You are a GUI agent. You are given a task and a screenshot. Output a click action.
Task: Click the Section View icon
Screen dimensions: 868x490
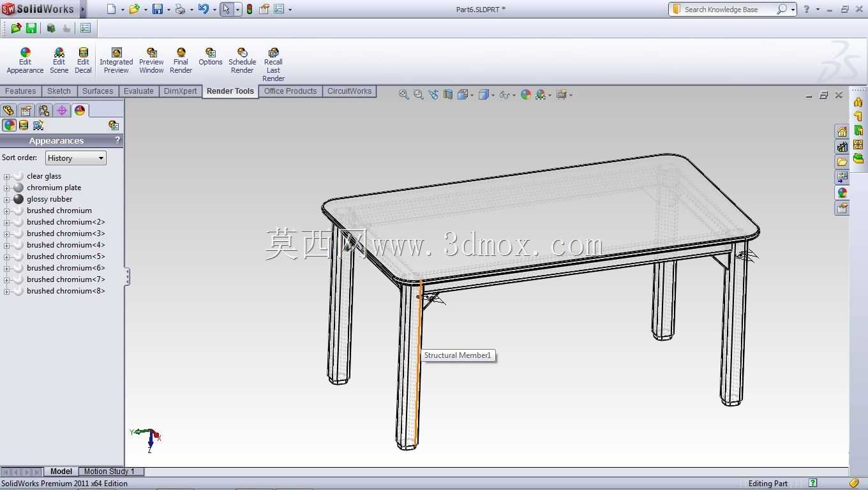click(x=448, y=94)
